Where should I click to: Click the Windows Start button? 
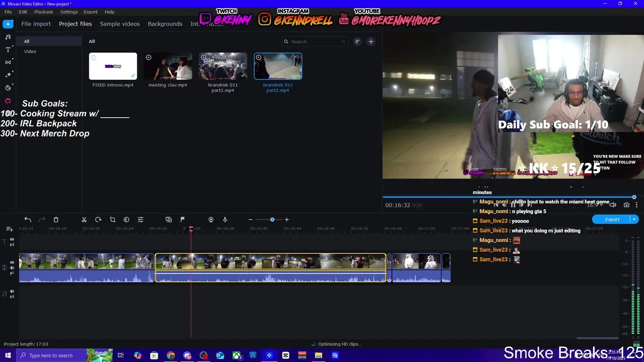coord(8,355)
